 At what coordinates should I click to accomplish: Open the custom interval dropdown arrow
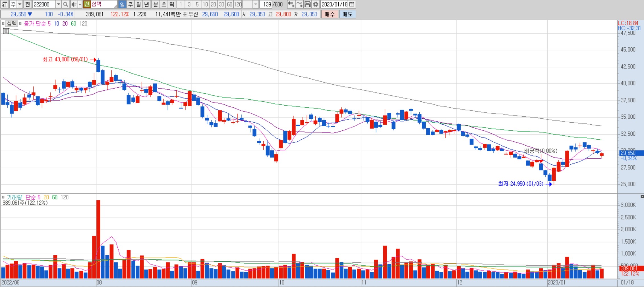(256, 4)
